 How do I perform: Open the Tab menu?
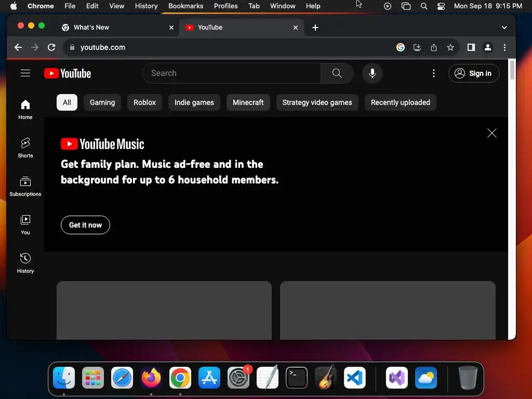(254, 6)
